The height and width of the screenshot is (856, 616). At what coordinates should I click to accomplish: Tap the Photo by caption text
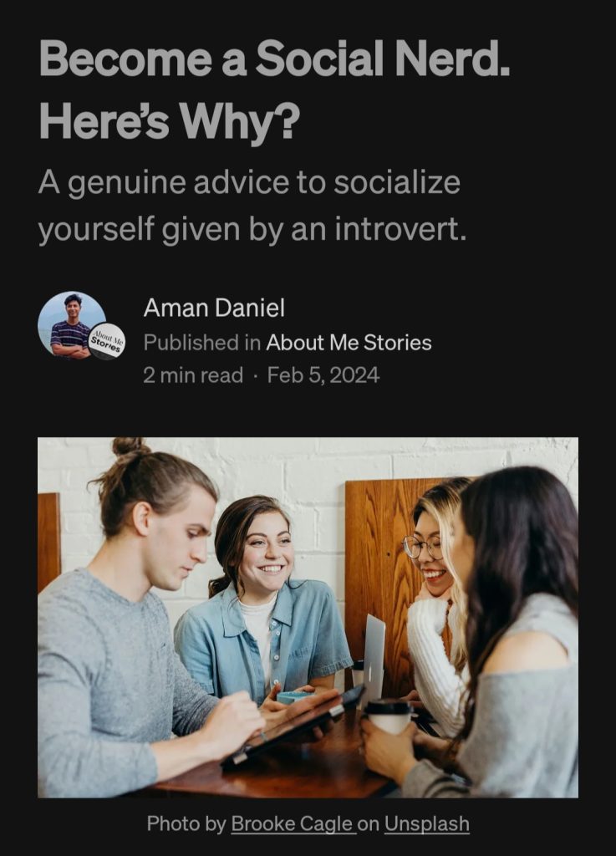pos(186,823)
